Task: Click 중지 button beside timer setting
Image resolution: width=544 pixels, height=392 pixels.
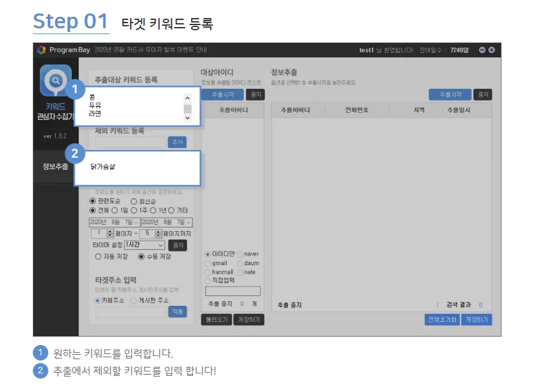Action: coord(178,245)
